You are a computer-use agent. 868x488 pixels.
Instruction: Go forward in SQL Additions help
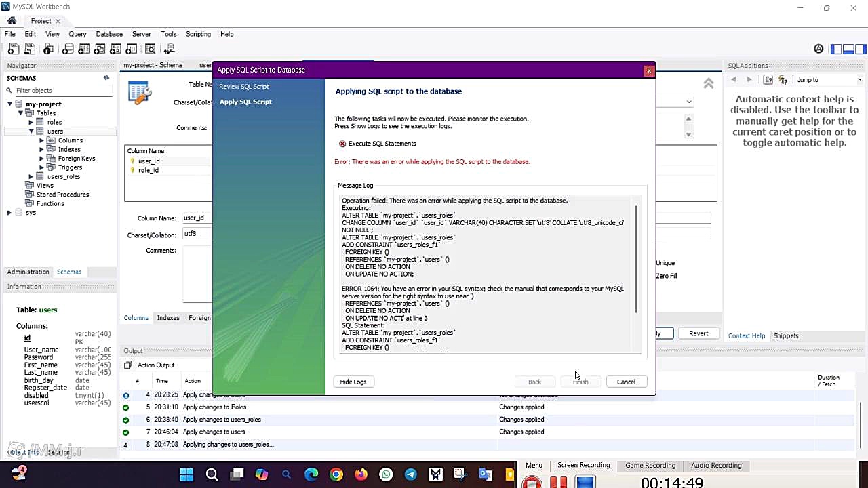click(749, 79)
